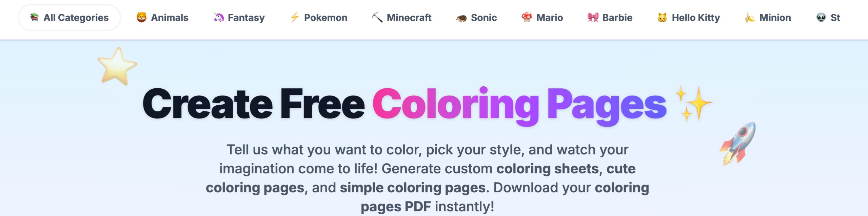Open the Pokemon category tab label
The image size is (868, 216).
click(325, 18)
